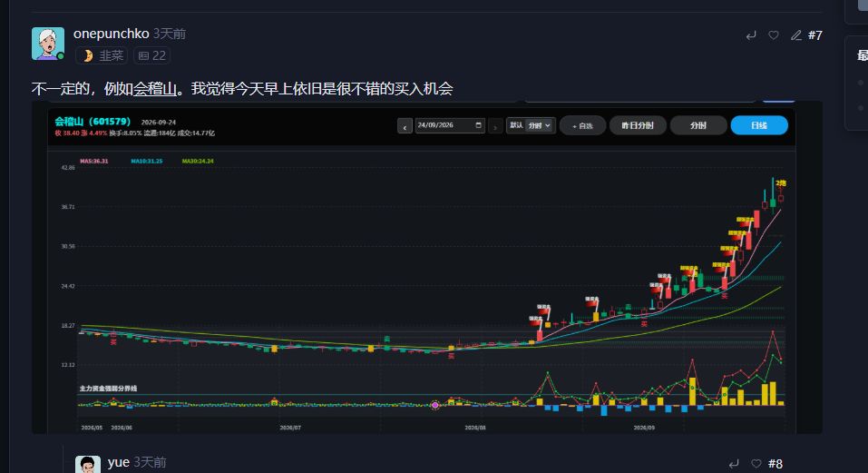Viewport: 868px width, 473px height.
Task: Click the next date arrow in chart
Action: coord(495,126)
